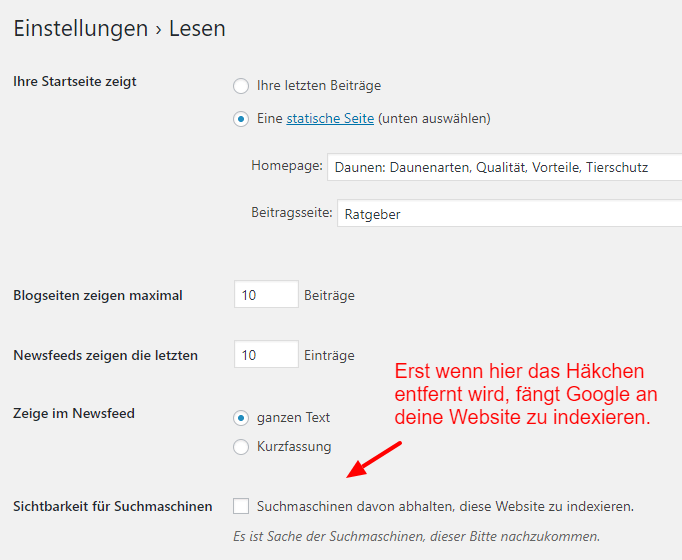Open the Beitragsseite dropdown showing Ratgeber

509,213
